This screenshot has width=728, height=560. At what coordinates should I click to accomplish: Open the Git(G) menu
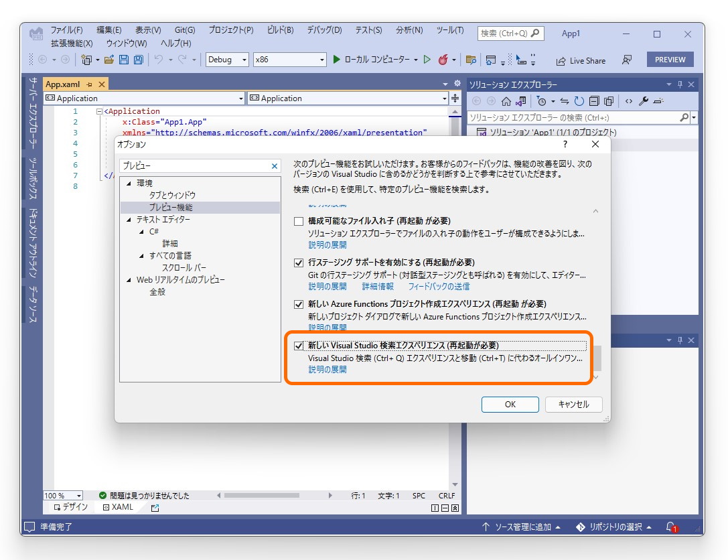[x=185, y=30]
